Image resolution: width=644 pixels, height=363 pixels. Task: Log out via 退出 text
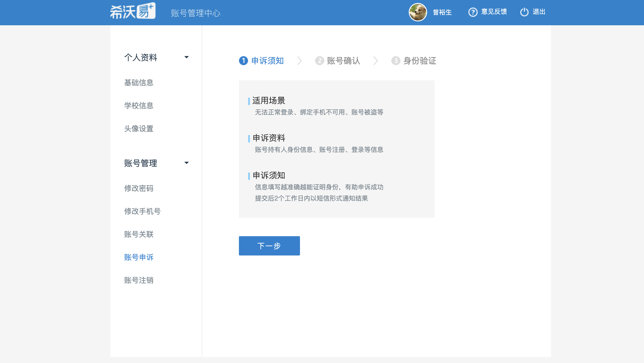[539, 12]
